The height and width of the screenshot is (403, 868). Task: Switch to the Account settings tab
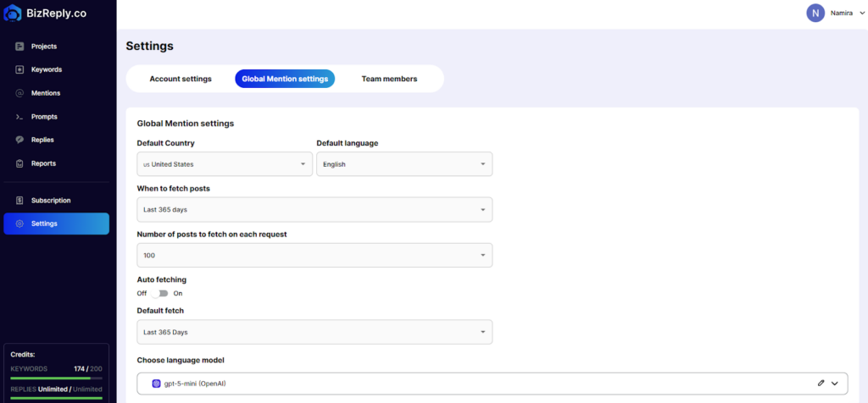[x=181, y=79]
